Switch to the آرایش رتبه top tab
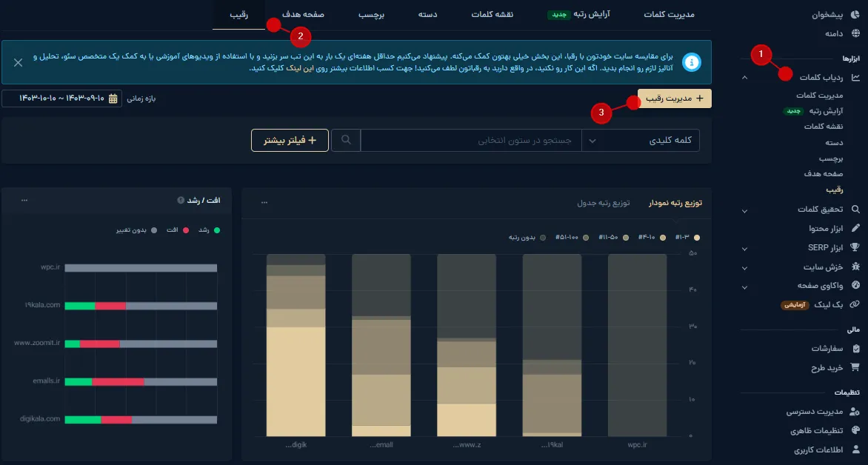Screen dimensions: 868x465 (578, 14)
